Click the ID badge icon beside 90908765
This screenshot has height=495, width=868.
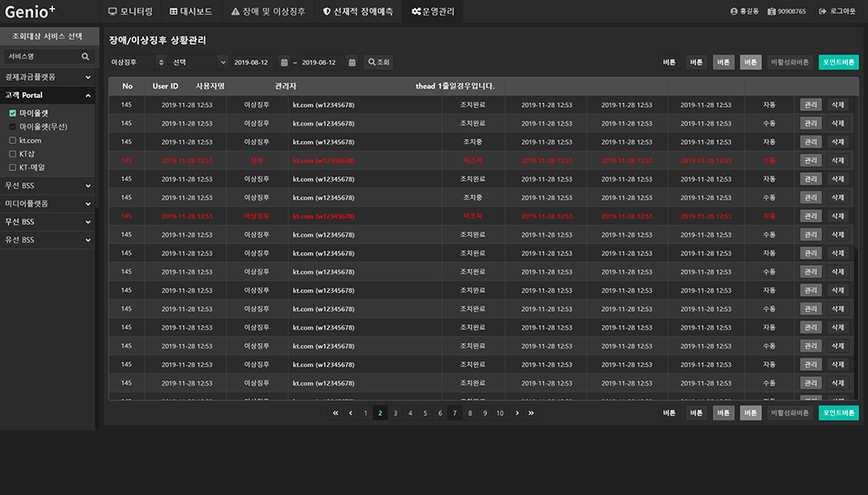tap(771, 11)
